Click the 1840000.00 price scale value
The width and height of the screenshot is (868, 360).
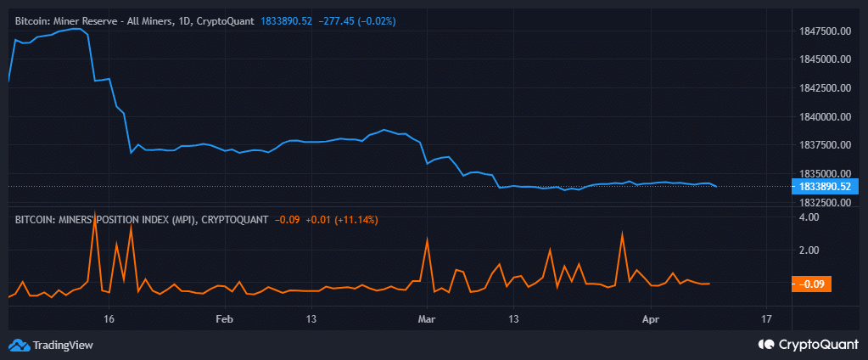click(x=825, y=116)
